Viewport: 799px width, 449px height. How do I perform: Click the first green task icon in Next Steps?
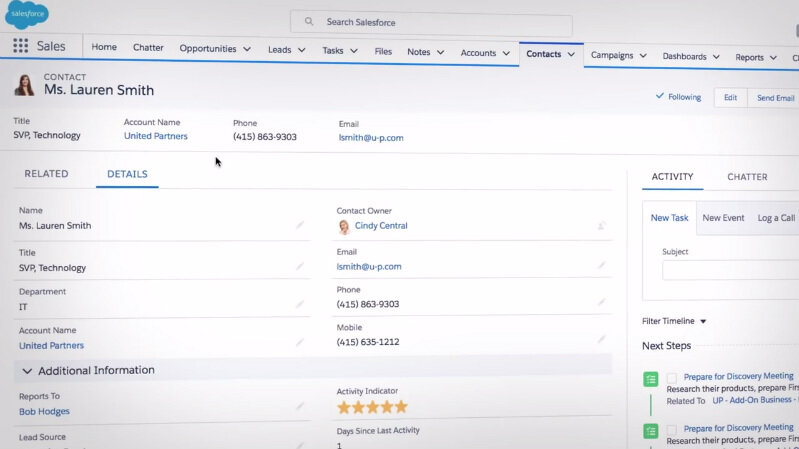coord(651,379)
